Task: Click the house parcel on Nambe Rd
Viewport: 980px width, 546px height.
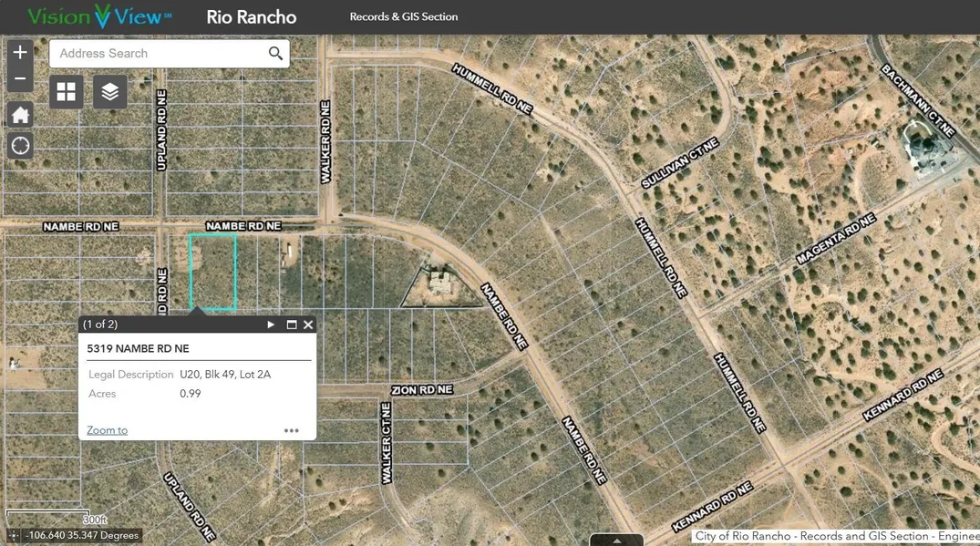Action: (439, 286)
